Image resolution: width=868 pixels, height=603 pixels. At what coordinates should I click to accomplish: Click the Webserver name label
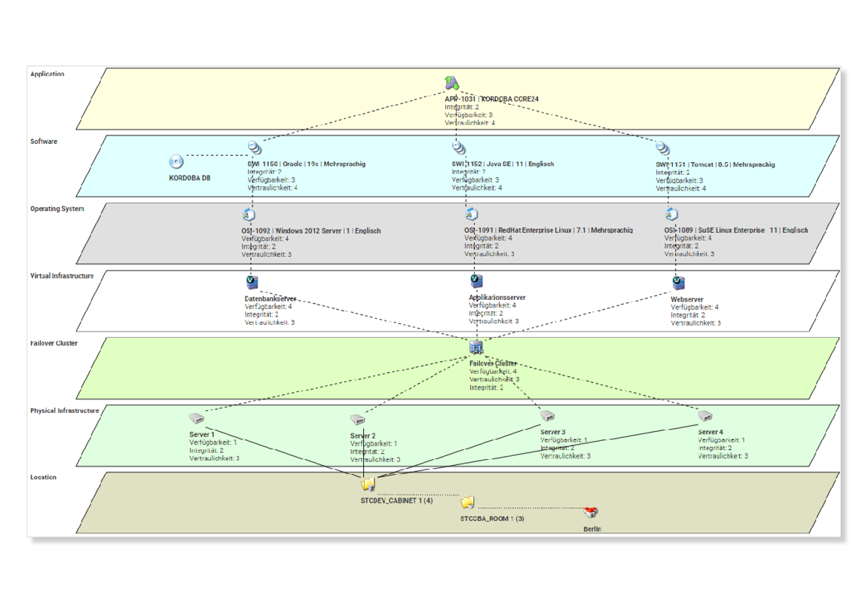tap(687, 299)
